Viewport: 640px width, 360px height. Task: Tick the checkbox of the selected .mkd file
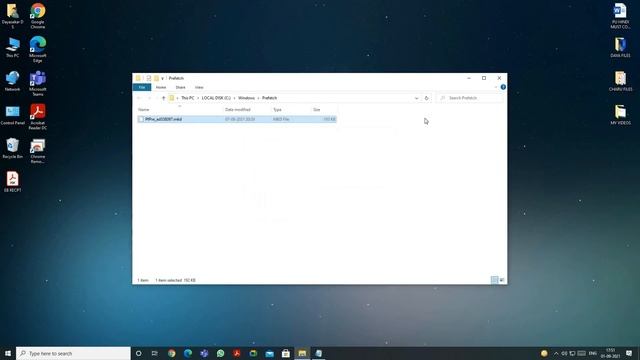pyautogui.click(x=141, y=119)
